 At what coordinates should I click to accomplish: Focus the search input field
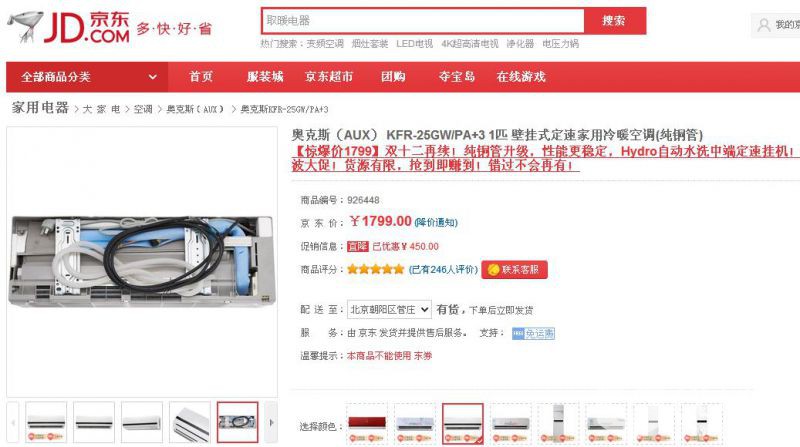pos(423,21)
